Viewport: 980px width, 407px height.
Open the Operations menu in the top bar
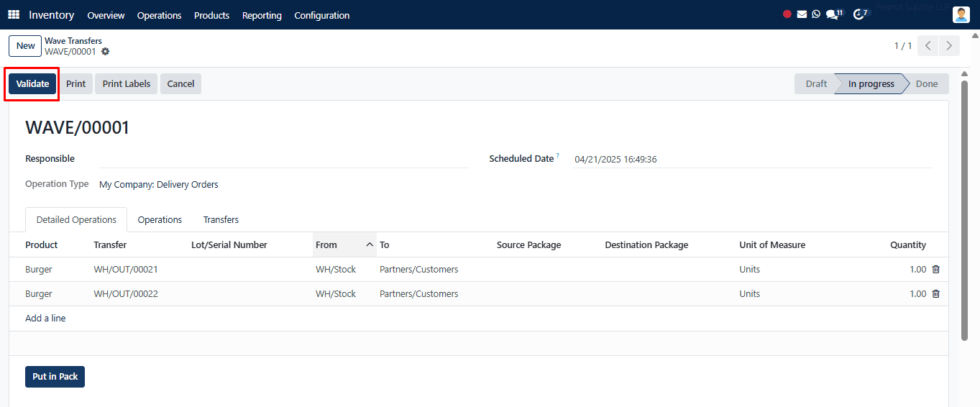point(159,15)
